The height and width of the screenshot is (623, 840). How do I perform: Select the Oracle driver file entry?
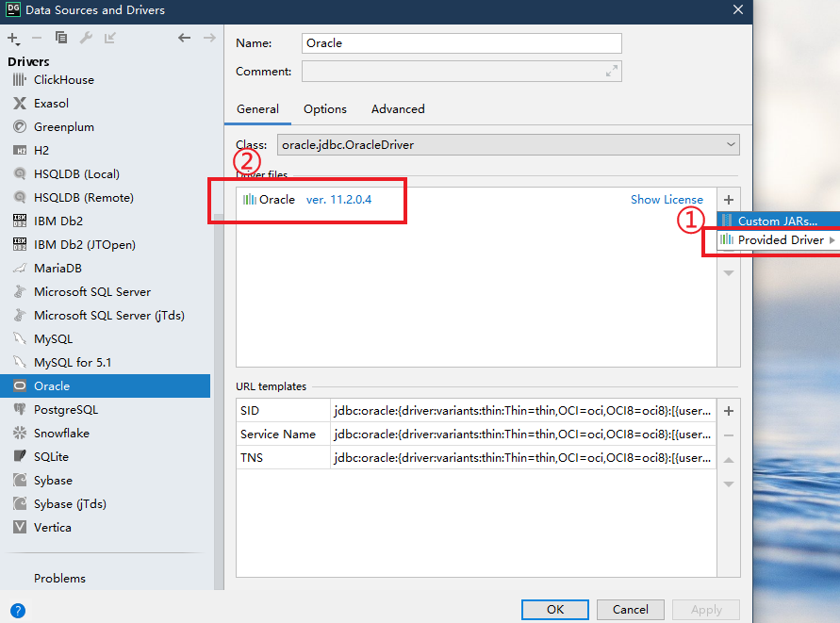[476, 200]
